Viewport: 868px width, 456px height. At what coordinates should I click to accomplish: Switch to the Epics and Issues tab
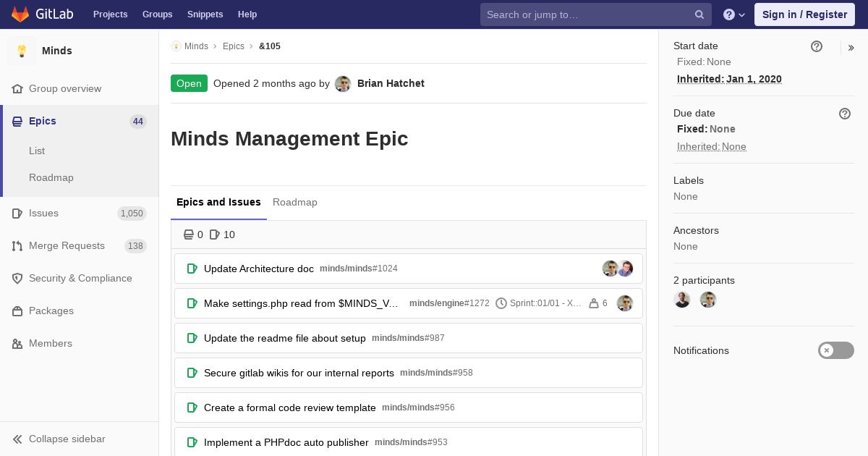tap(218, 203)
